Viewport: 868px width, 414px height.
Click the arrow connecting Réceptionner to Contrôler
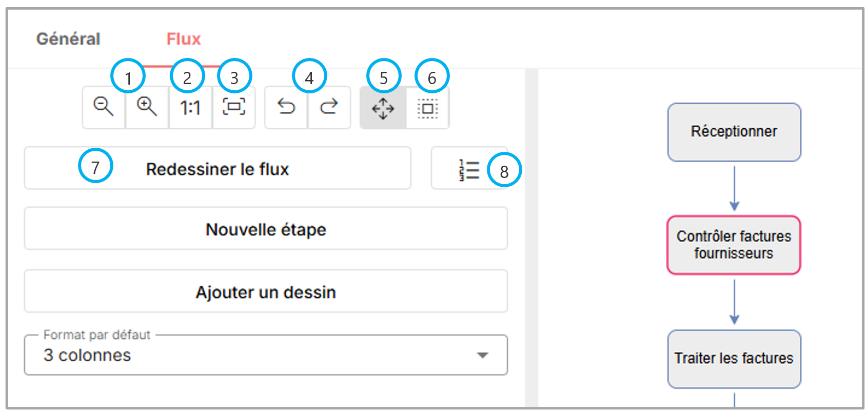pyautogui.click(x=734, y=188)
